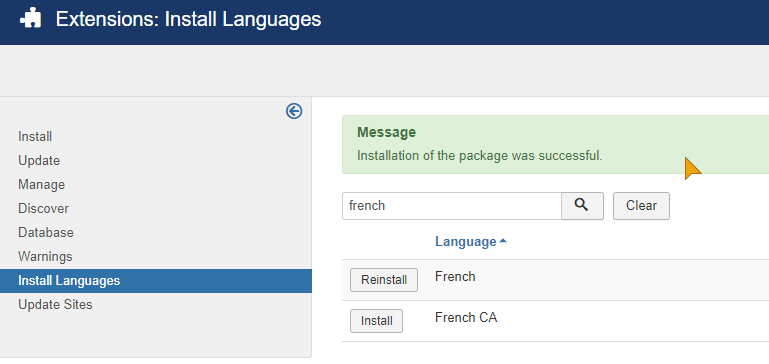Viewport: 769px width, 364px height.
Task: Open the Manage extensions page
Action: pos(41,184)
